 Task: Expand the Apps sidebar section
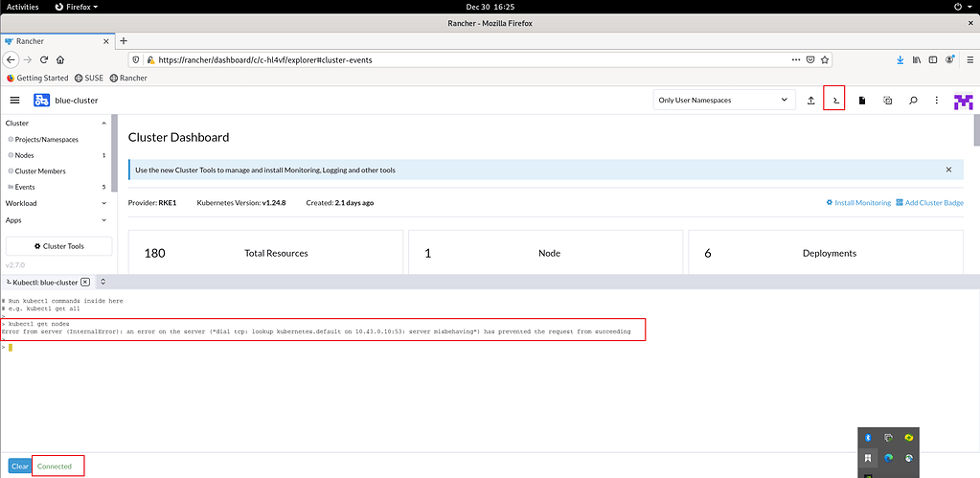[103, 219]
